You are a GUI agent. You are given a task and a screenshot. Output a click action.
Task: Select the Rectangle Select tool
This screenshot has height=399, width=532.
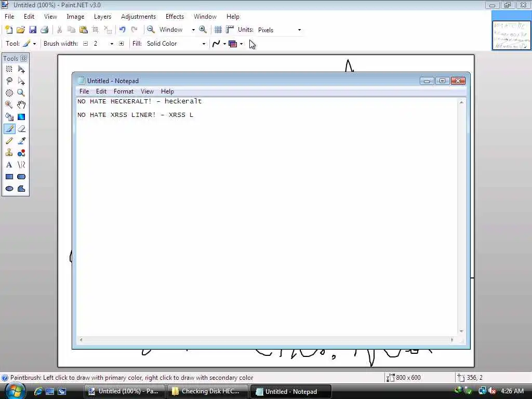point(9,69)
